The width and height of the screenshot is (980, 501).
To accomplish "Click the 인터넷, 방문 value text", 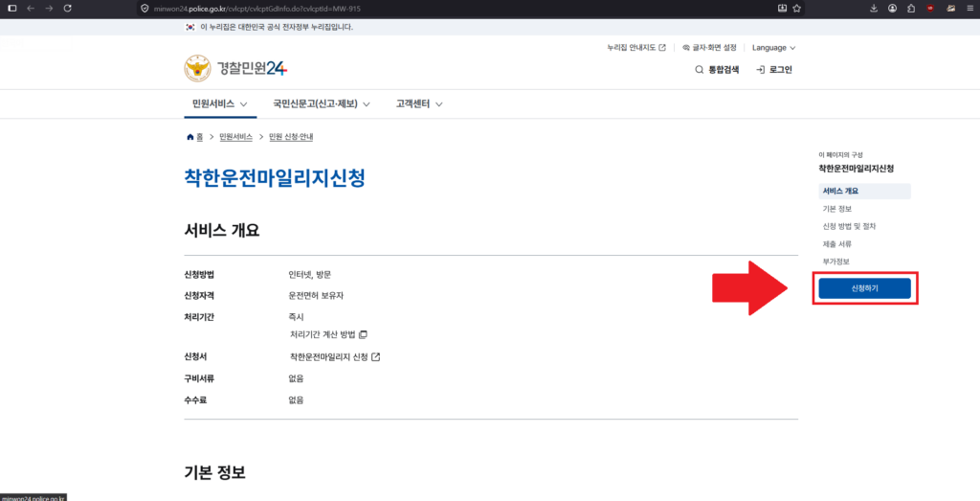I will (309, 275).
